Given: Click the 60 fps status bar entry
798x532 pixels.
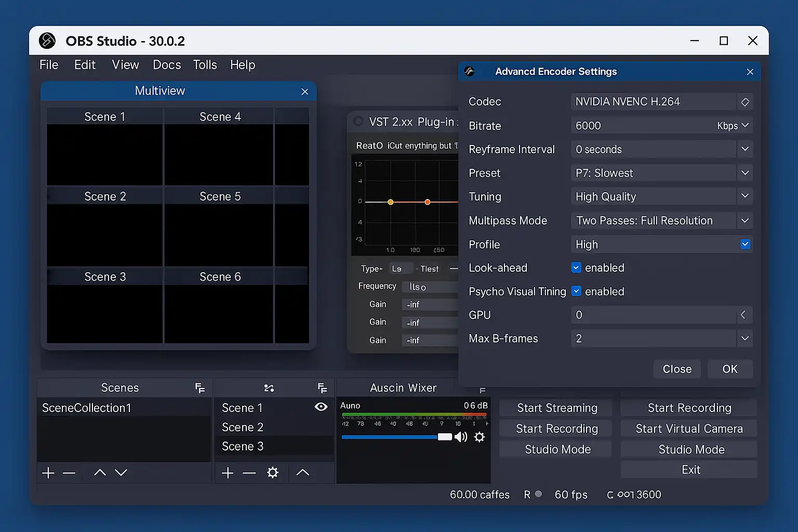Looking at the screenshot, I should 571,495.
